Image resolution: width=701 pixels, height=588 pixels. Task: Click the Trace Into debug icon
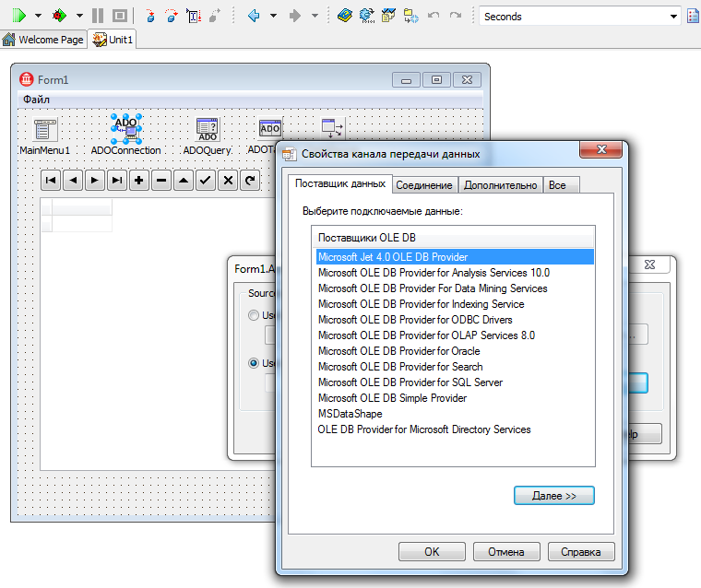[150, 16]
